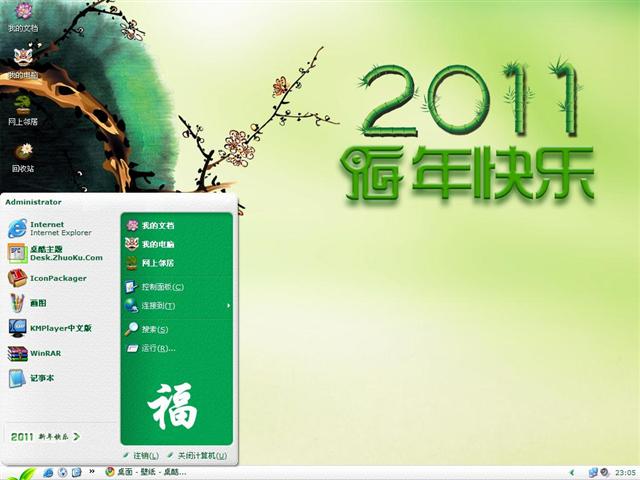Screen dimensions: 640x480
Task: Expand 连接到 submenu arrow
Action: pyautogui.click(x=229, y=305)
